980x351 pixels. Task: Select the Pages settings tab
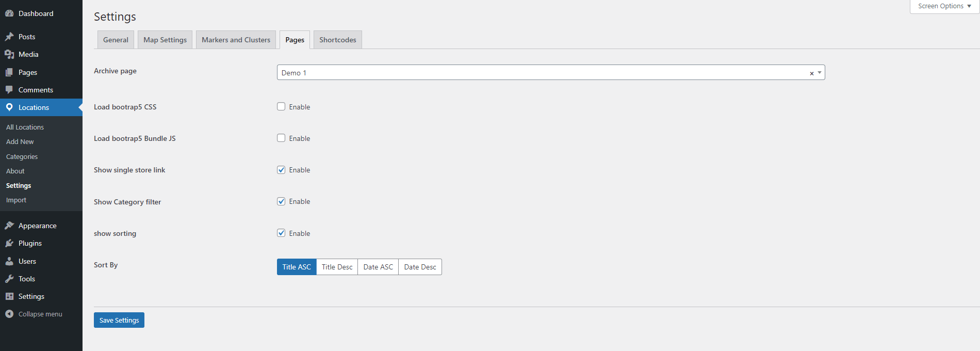tap(295, 40)
